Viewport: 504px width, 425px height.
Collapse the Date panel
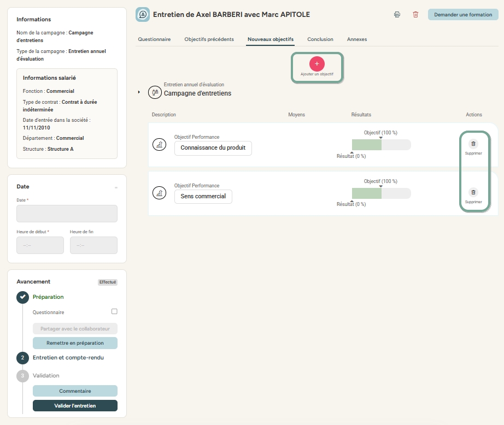click(116, 187)
